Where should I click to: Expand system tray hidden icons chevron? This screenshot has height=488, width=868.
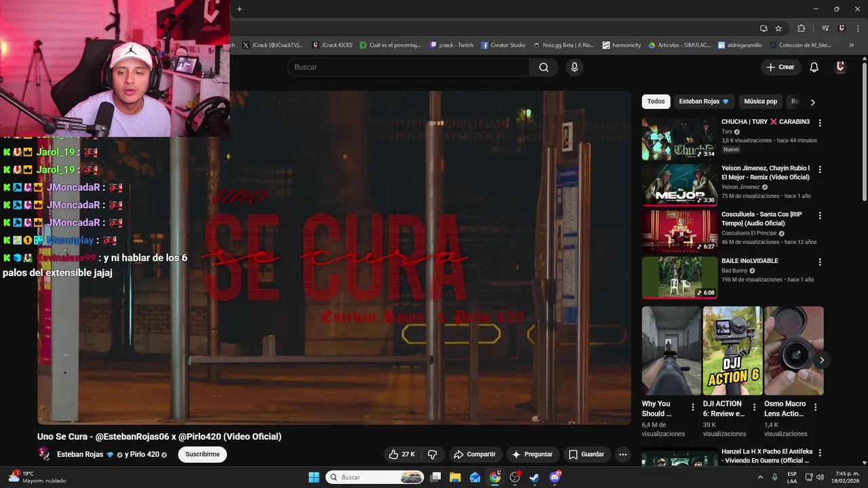point(762,477)
